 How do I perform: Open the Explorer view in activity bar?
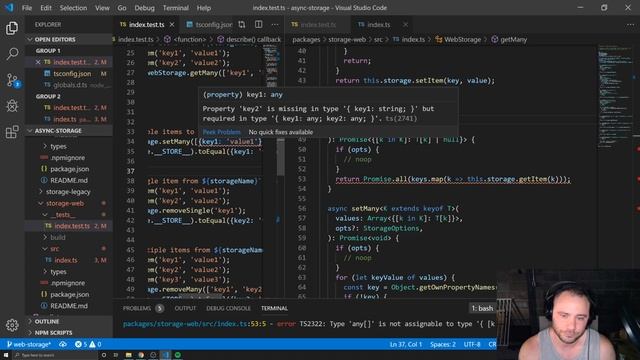12,28
